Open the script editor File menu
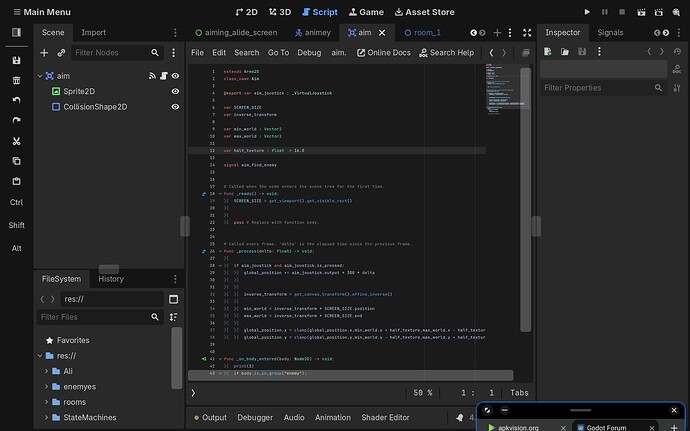The width and height of the screenshot is (690, 431). tap(197, 52)
